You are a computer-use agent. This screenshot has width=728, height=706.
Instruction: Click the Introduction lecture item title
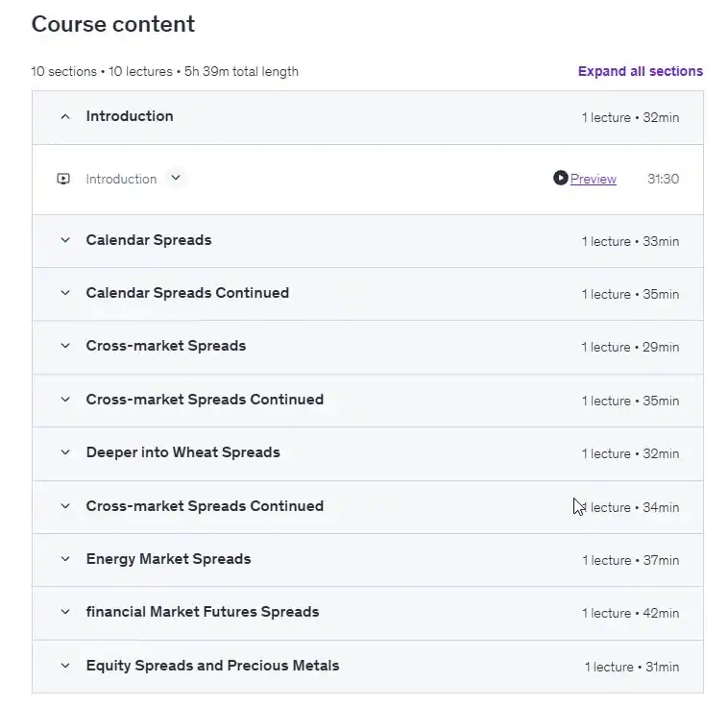tap(121, 179)
